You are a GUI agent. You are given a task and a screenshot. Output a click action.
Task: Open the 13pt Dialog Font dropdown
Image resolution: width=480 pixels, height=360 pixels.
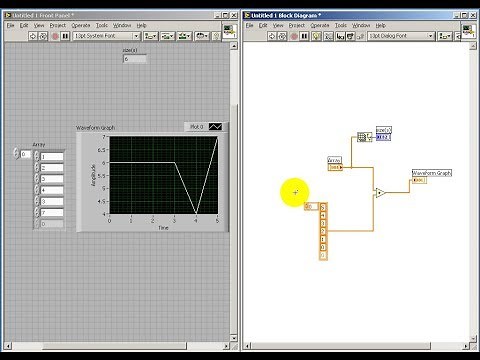point(401,36)
